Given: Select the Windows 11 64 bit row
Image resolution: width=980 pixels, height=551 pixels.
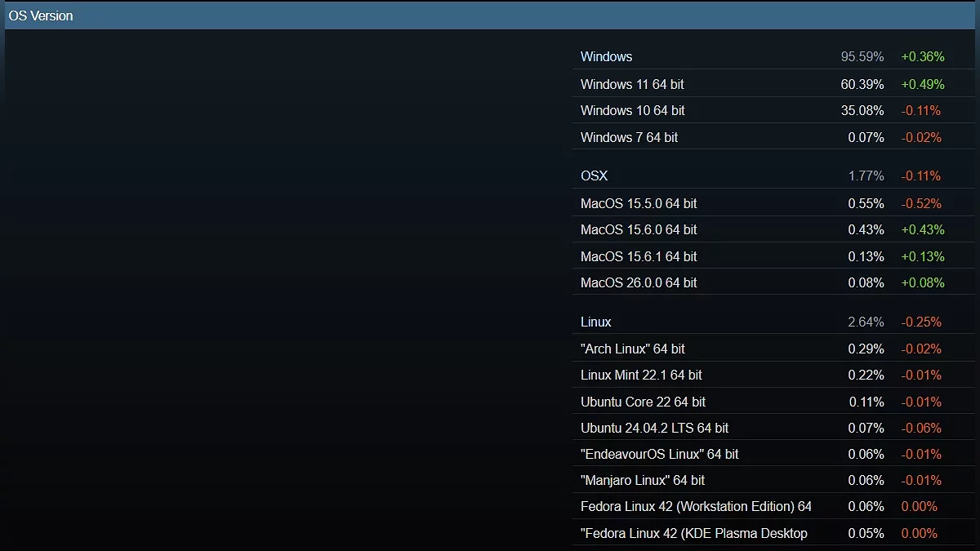Looking at the screenshot, I should pyautogui.click(x=773, y=84).
